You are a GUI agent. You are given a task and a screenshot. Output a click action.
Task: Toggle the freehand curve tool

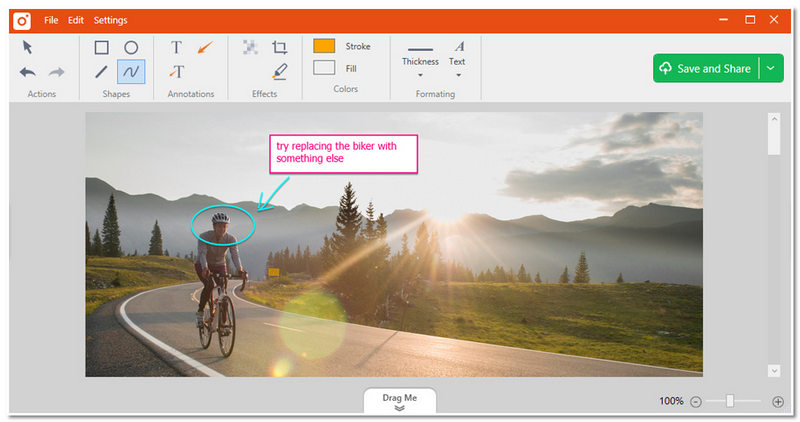131,72
